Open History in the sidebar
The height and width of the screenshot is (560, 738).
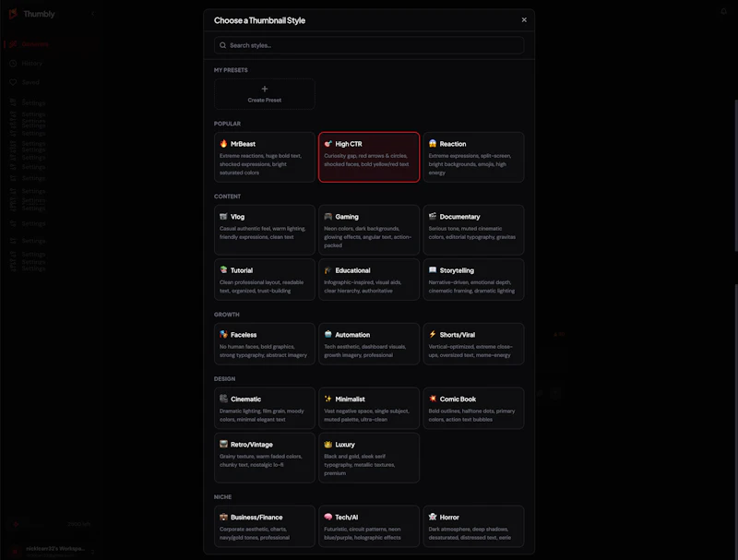pos(31,63)
